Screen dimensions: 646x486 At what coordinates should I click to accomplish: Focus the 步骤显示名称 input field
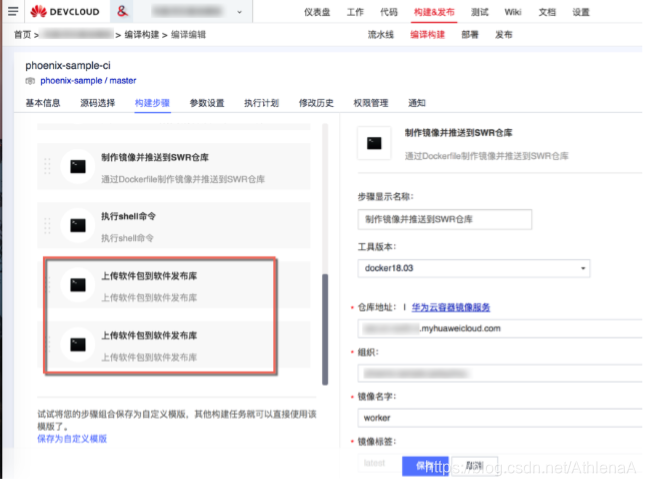click(445, 219)
